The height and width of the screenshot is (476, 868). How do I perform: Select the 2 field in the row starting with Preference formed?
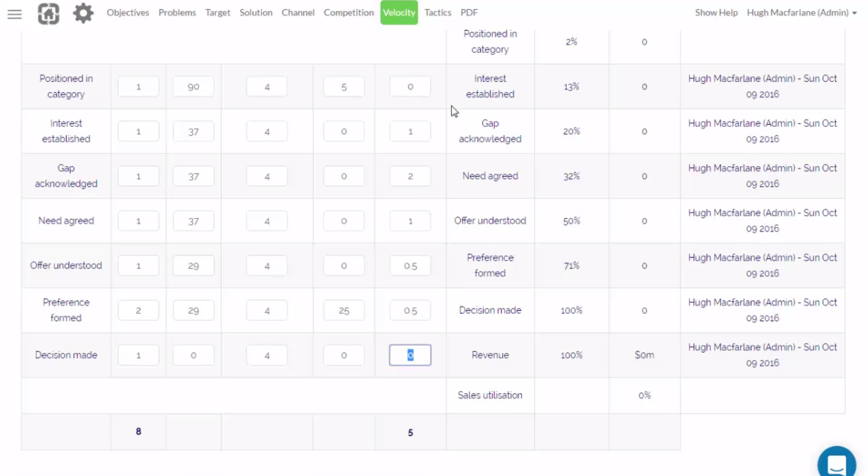[138, 310]
